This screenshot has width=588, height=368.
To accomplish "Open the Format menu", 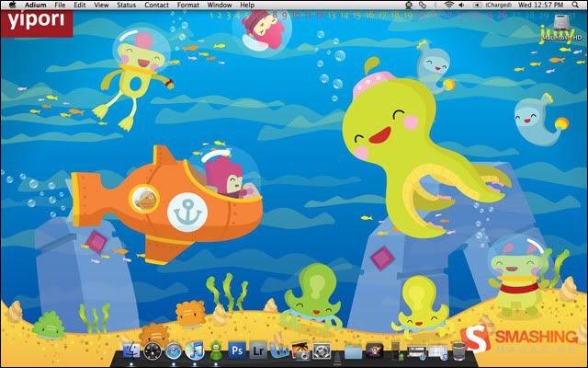I will click(x=187, y=5).
